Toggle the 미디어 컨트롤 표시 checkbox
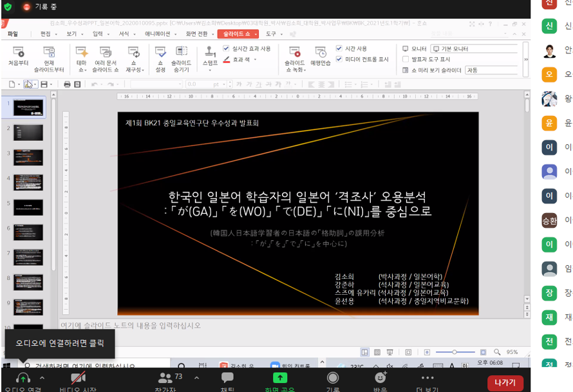The height and width of the screenshot is (392, 573). pos(339,59)
